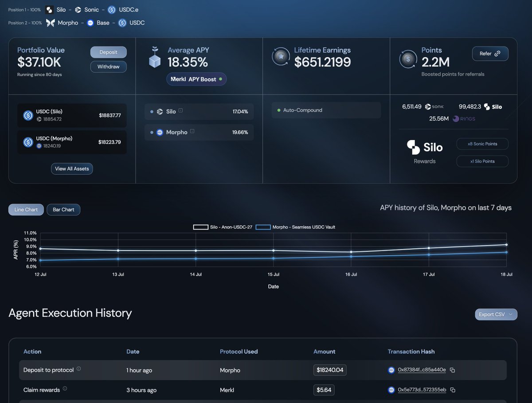Toggle the Silo - Anon-USDC-27 legend series
This screenshot has width=532, height=403.
tap(223, 227)
